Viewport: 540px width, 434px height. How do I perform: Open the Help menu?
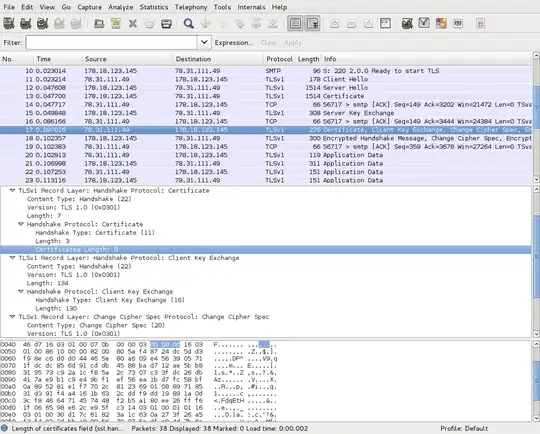pyautogui.click(x=279, y=7)
